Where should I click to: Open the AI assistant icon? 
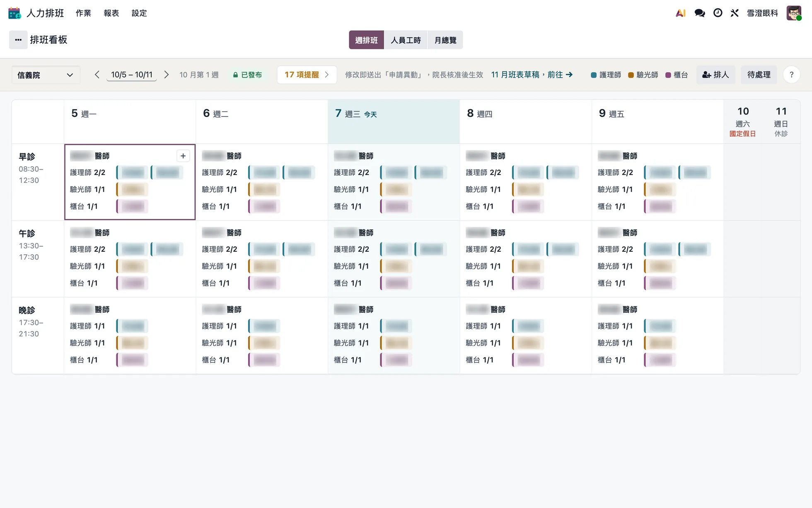pos(680,13)
